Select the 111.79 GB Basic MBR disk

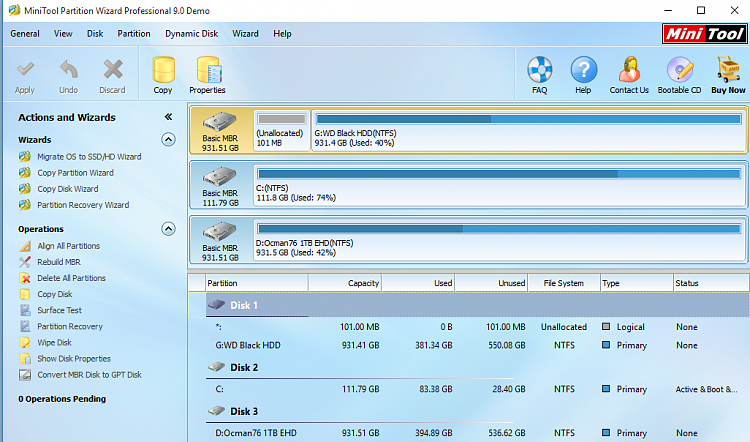coord(221,186)
